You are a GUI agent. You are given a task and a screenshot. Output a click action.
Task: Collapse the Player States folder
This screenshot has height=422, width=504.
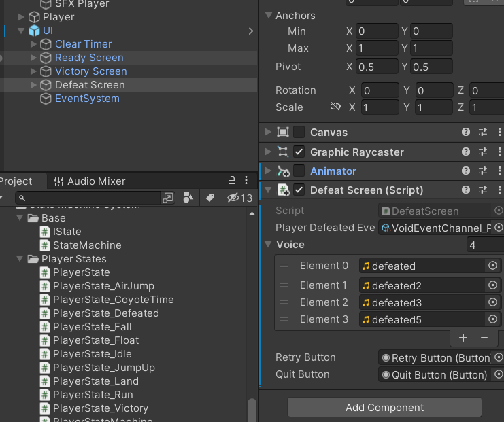[x=20, y=258]
